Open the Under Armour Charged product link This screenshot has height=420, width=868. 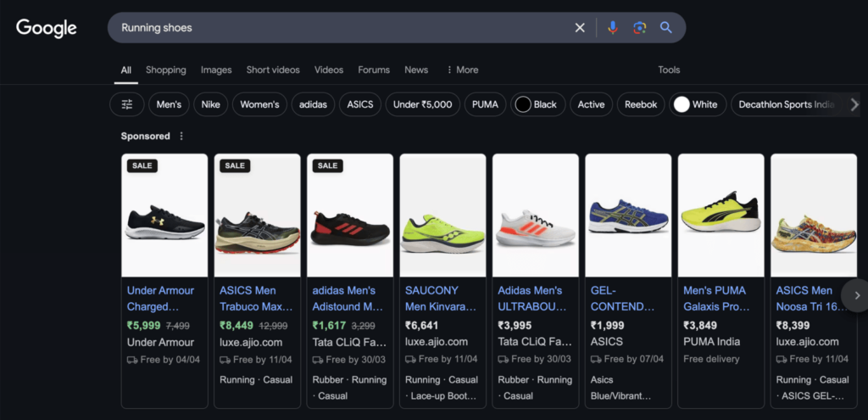(160, 298)
